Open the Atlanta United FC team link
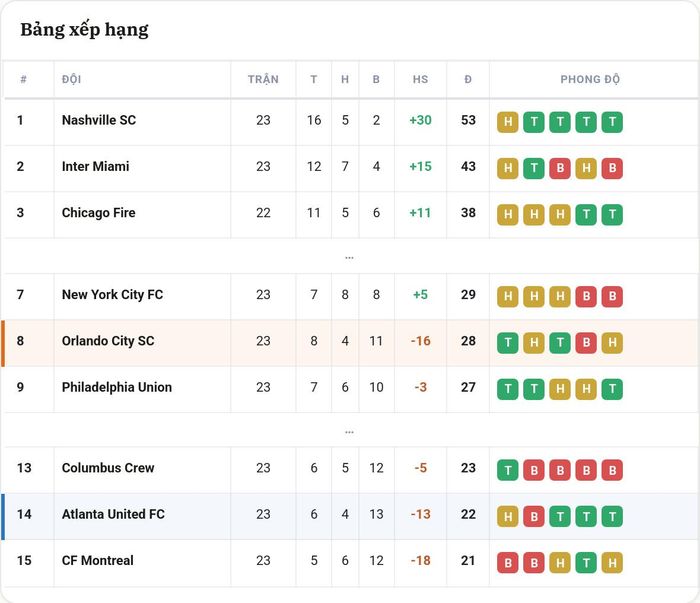700x603 pixels. [113, 514]
